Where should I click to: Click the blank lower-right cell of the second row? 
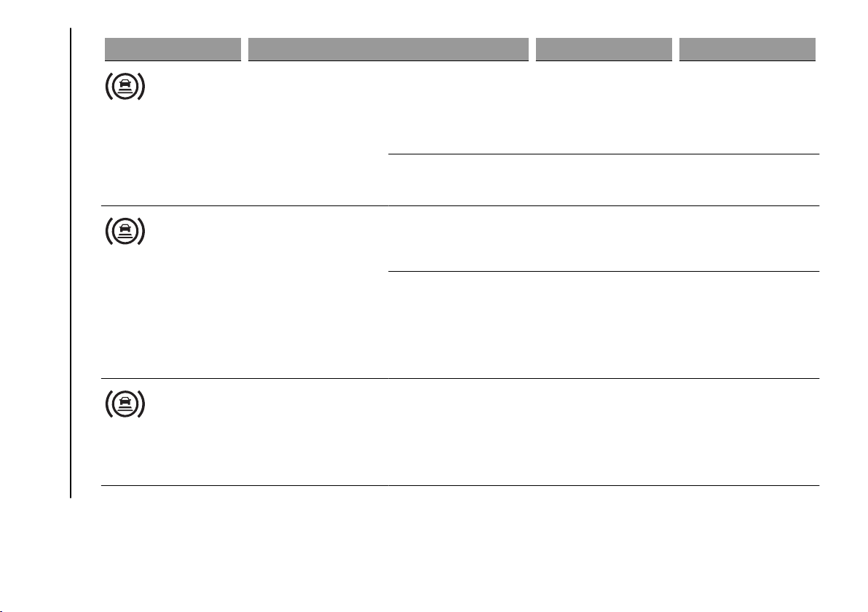pos(604,325)
